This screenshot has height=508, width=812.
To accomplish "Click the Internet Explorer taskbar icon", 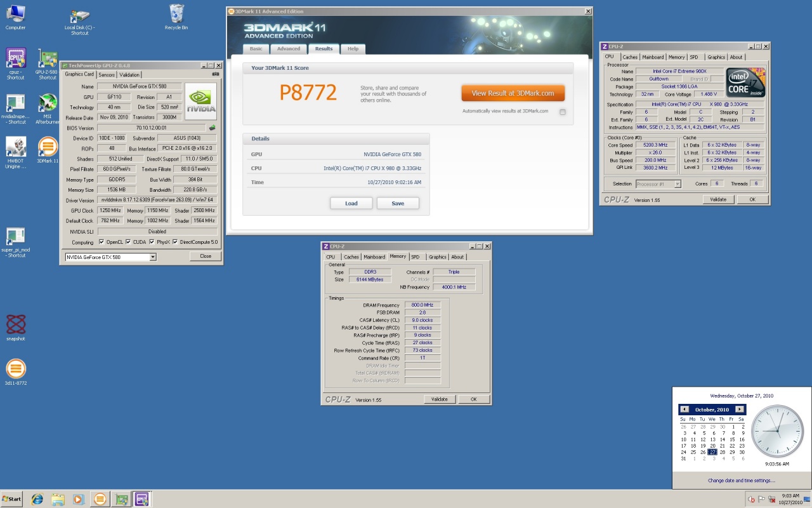I will point(37,499).
